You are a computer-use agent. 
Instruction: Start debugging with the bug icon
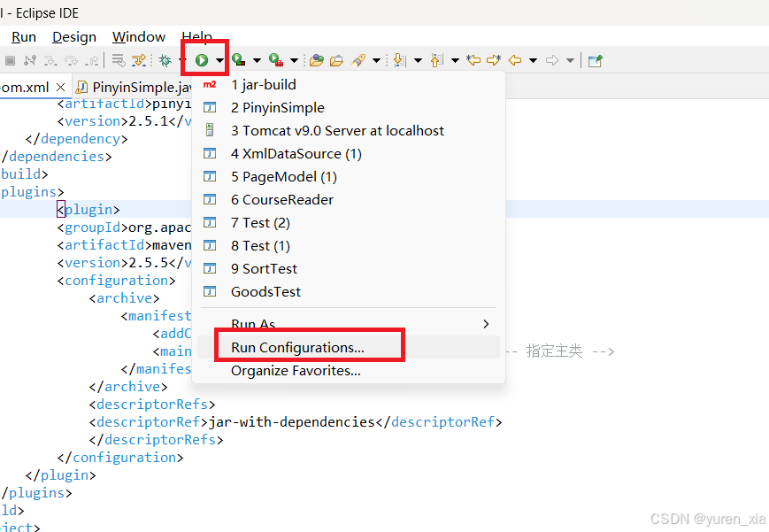click(x=165, y=59)
